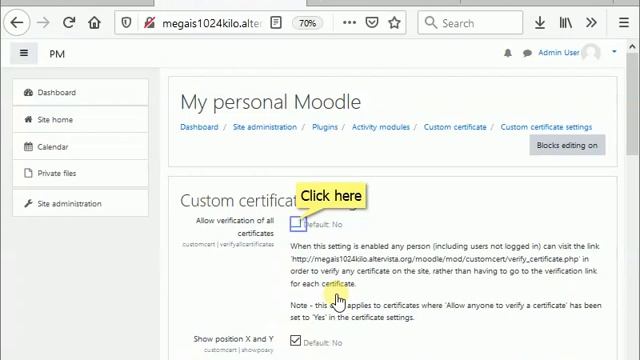The image size is (640, 360).
Task: Click the Plugins breadcrumb link
Action: pyautogui.click(x=325, y=127)
